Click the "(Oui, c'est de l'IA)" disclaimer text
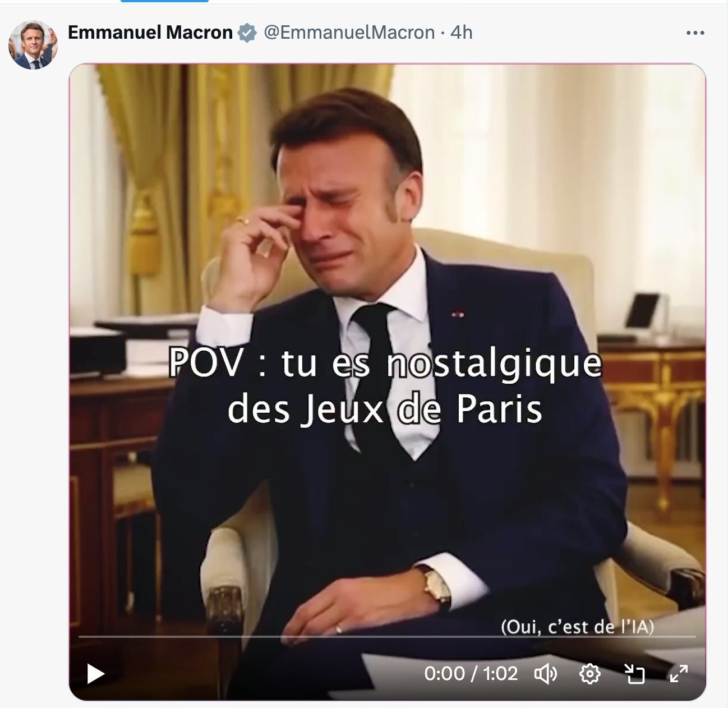Viewport: 728px width, 708px height. pos(577,627)
